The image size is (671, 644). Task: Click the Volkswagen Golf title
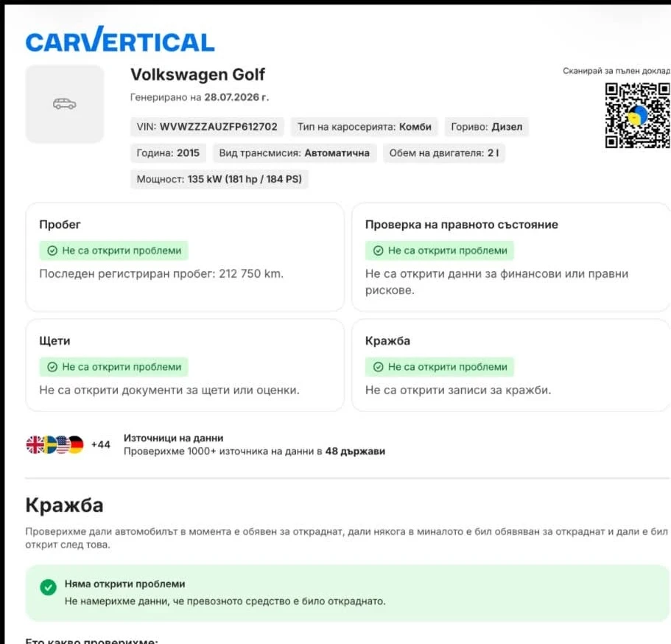click(x=197, y=74)
